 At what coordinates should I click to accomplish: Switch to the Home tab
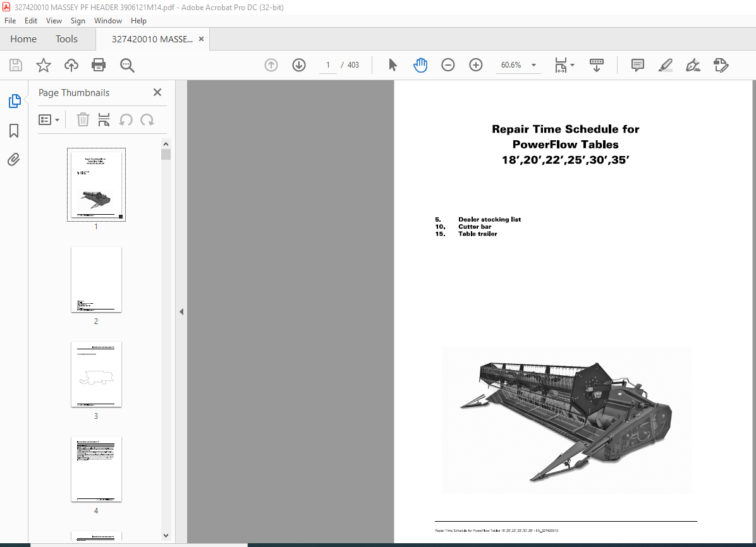pyautogui.click(x=23, y=39)
